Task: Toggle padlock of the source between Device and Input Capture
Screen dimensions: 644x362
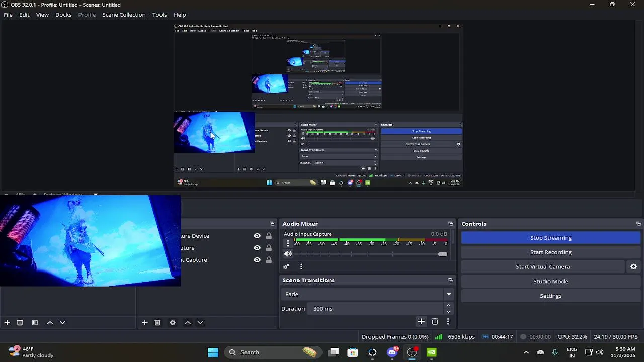Action: coord(269,248)
